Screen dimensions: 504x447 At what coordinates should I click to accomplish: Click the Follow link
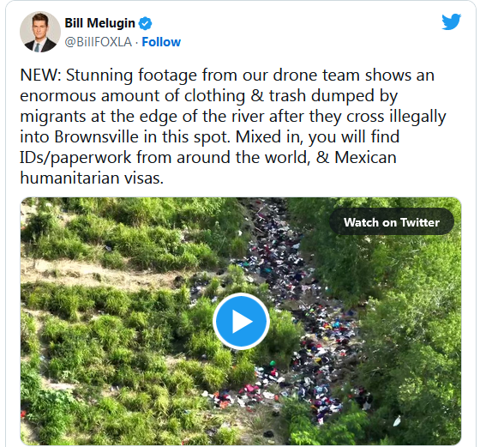pos(161,42)
